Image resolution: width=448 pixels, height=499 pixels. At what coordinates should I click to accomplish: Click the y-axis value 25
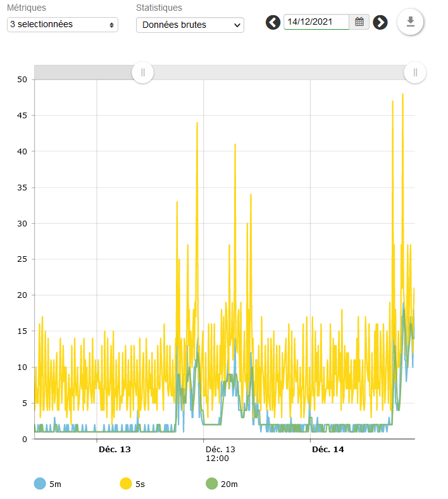22,259
